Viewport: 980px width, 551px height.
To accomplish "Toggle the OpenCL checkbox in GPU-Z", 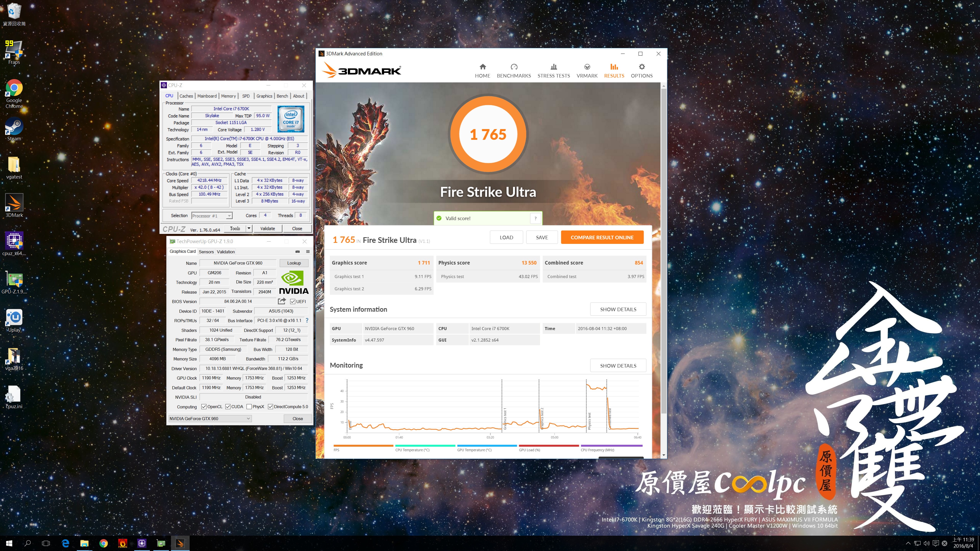I will [204, 407].
